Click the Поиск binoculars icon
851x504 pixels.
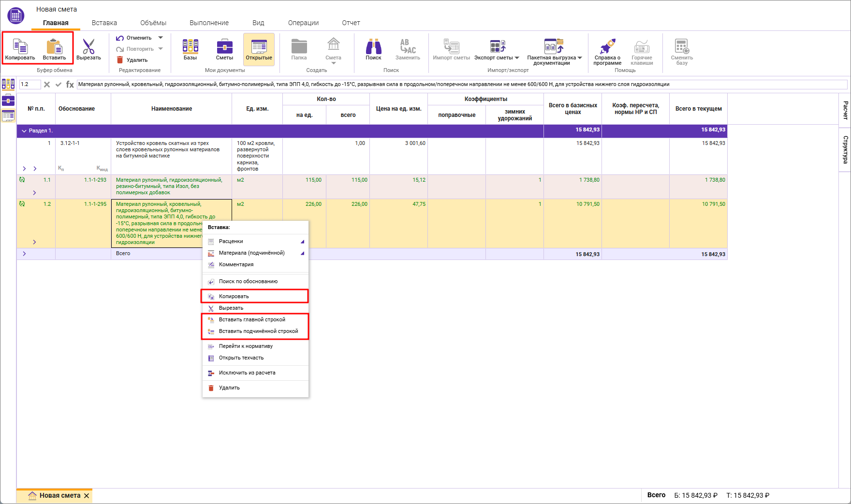point(373,47)
